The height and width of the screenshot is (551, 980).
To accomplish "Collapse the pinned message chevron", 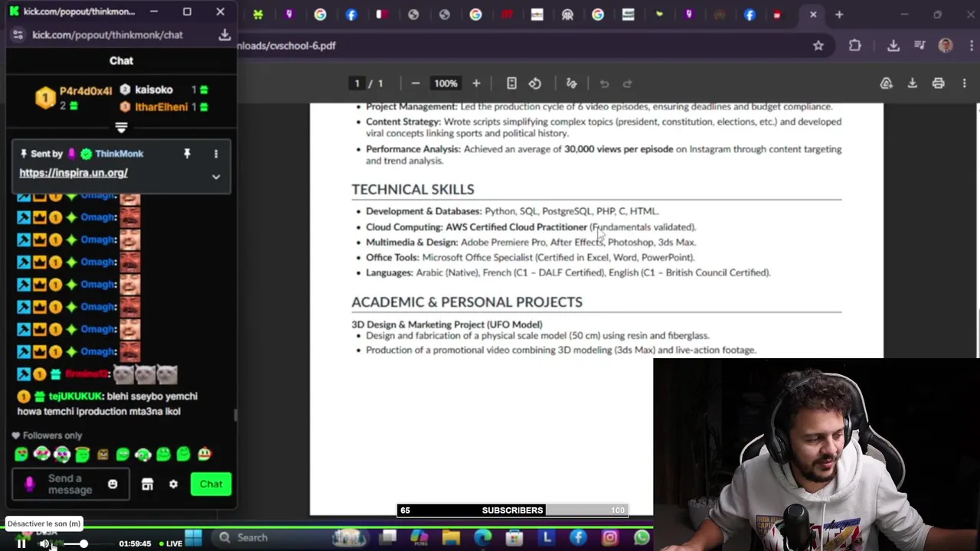I will pos(216,177).
